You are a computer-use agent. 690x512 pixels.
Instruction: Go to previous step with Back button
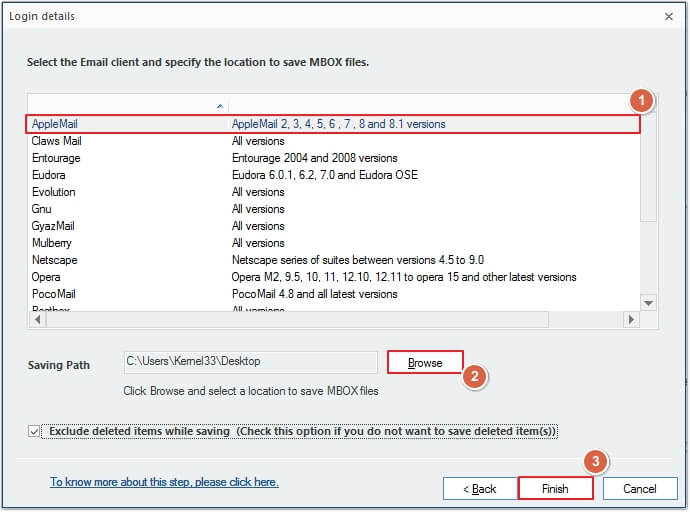click(480, 489)
